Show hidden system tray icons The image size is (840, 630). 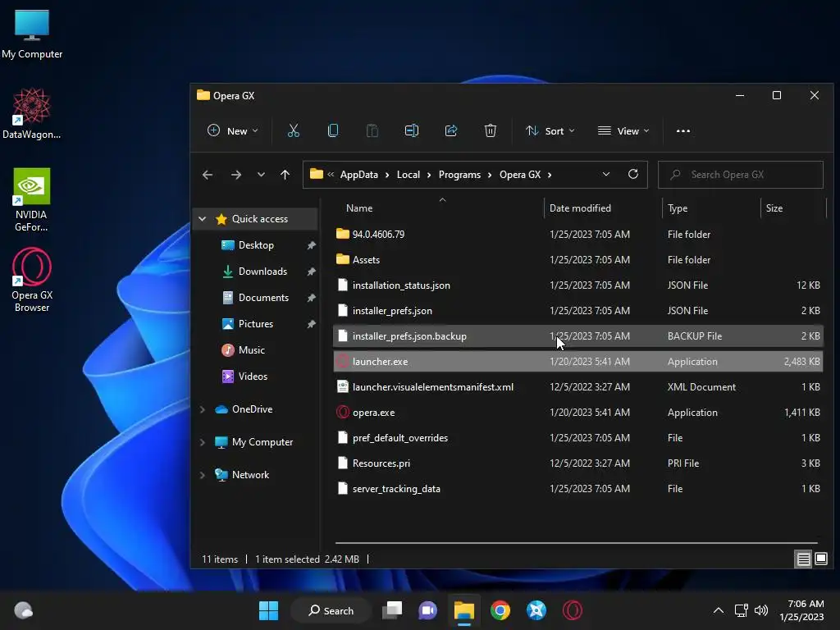tap(719, 610)
